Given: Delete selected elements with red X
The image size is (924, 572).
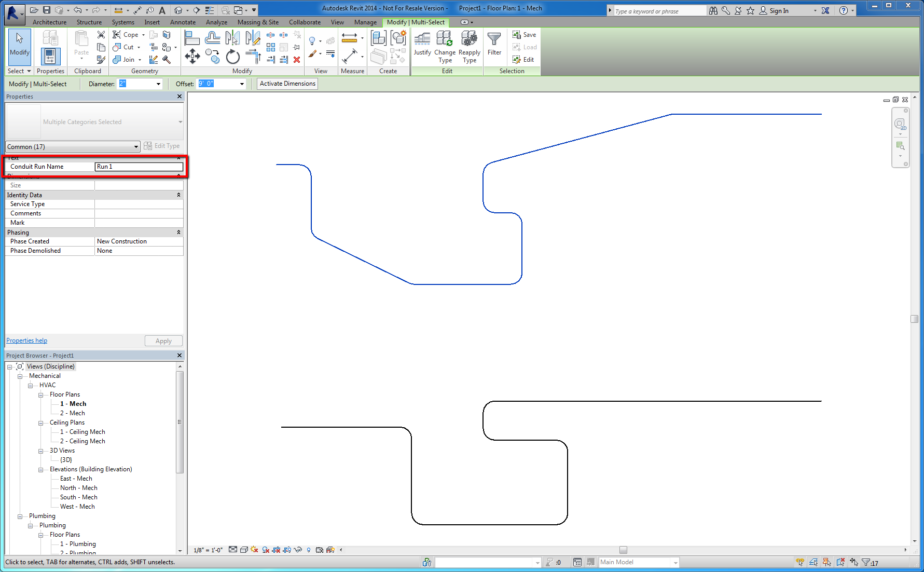Looking at the screenshot, I should point(297,60).
